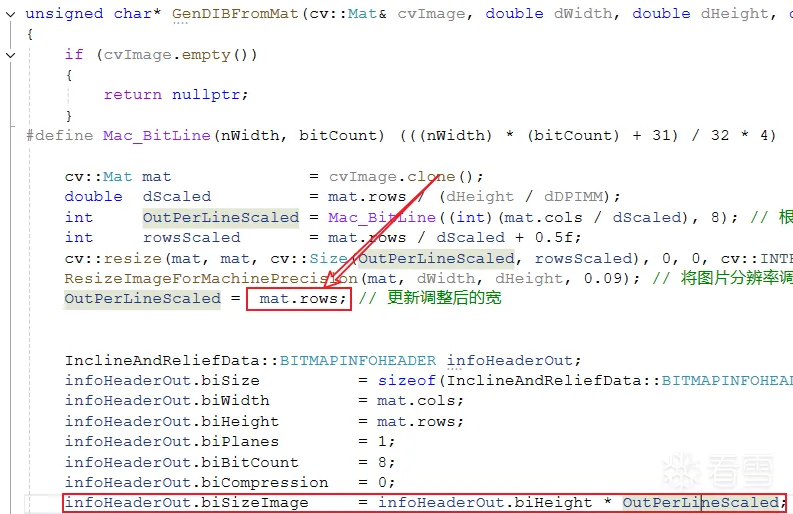Click infoHeaderOut.biWidth field

[x=167, y=401]
